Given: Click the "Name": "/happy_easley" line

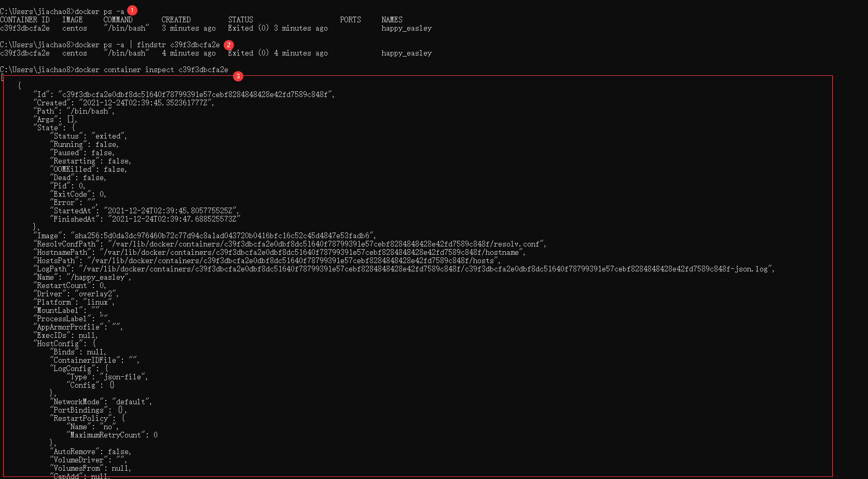Looking at the screenshot, I should pos(82,277).
